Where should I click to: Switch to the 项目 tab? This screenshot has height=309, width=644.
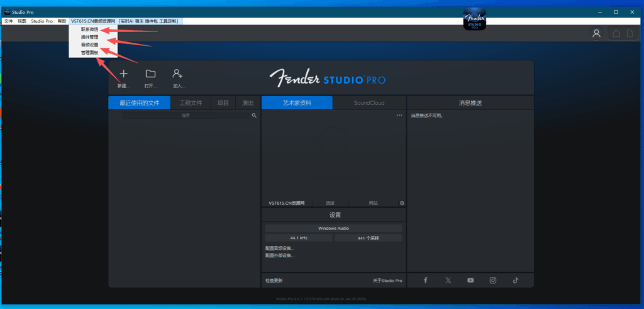point(223,103)
